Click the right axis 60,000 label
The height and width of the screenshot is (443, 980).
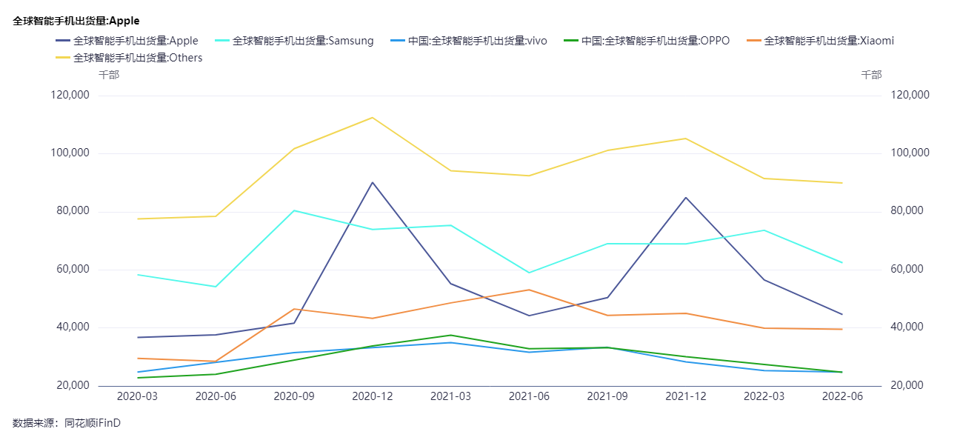(x=907, y=269)
